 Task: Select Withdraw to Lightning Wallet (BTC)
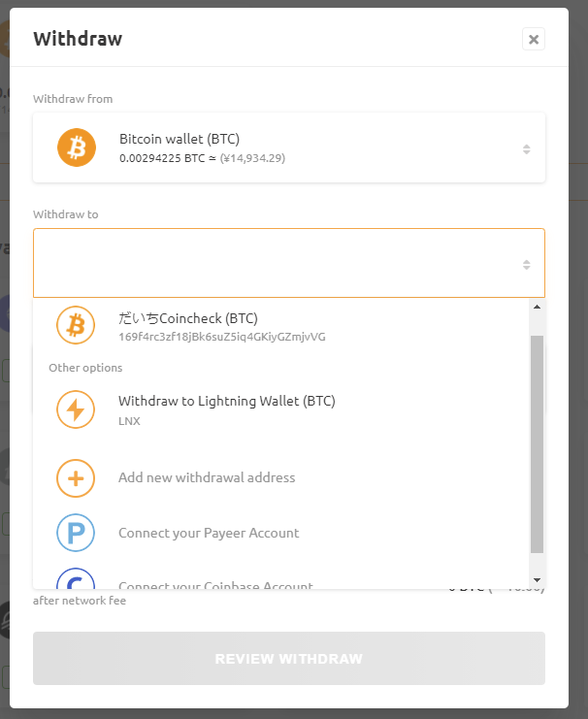click(x=227, y=402)
